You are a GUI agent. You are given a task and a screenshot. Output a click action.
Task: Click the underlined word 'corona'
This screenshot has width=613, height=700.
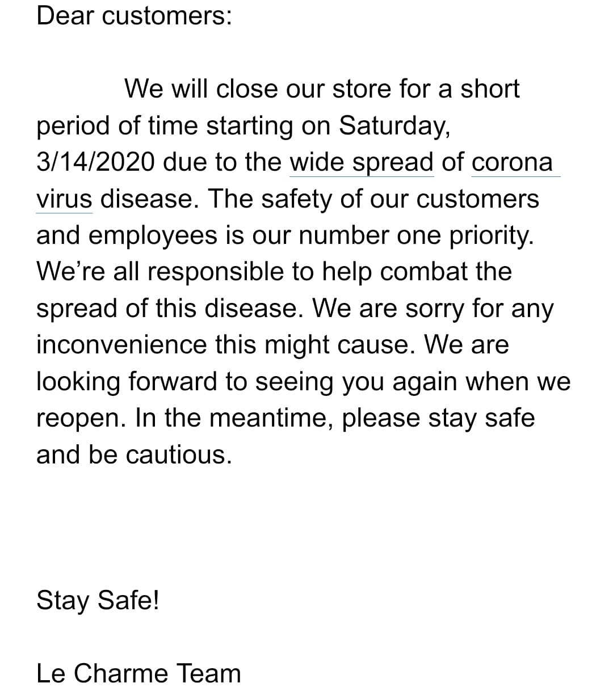point(512,162)
